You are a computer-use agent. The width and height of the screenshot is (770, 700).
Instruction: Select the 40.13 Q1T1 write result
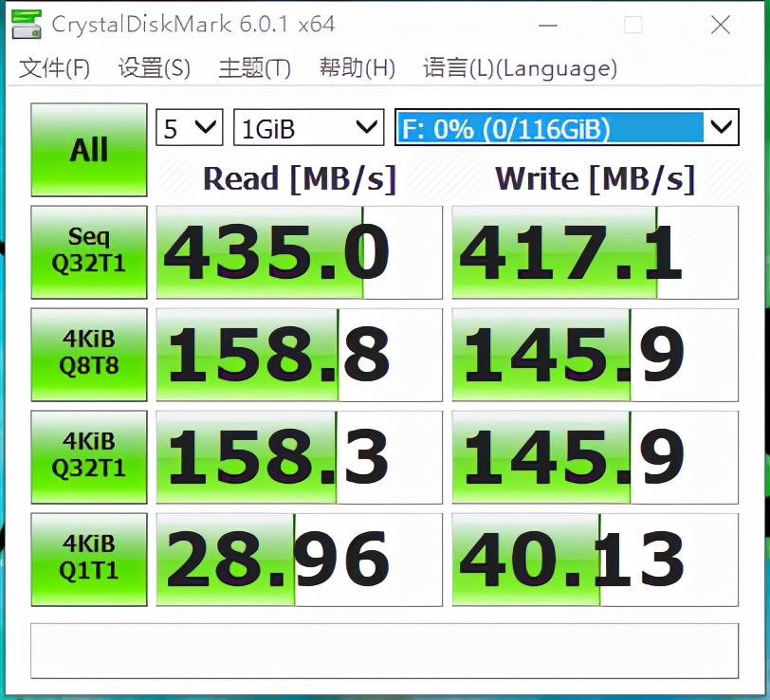[596, 560]
